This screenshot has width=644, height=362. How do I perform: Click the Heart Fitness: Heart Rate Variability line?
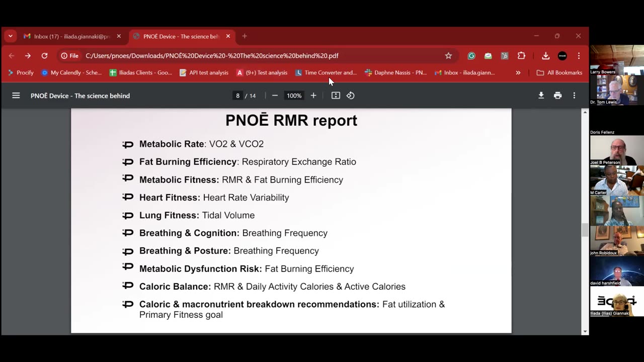(214, 198)
